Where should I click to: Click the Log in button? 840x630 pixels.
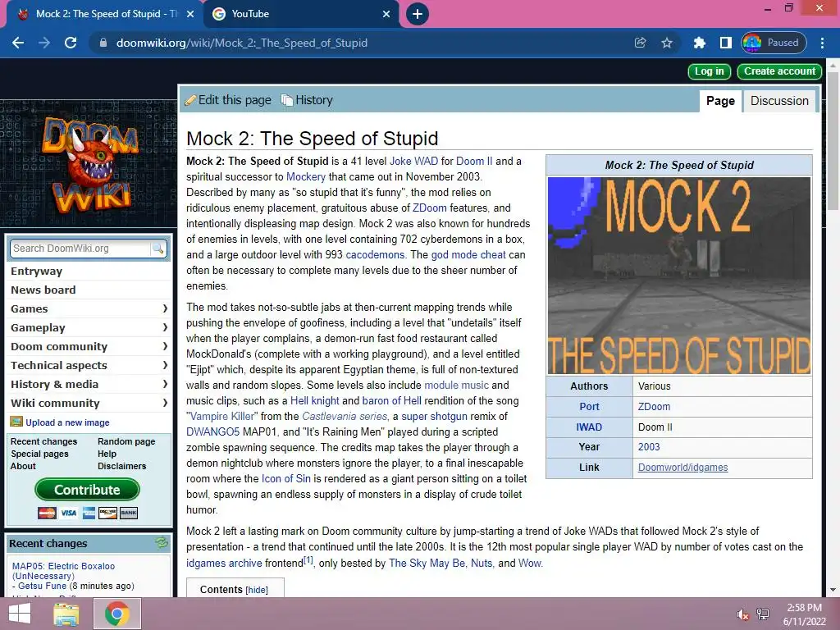709,71
